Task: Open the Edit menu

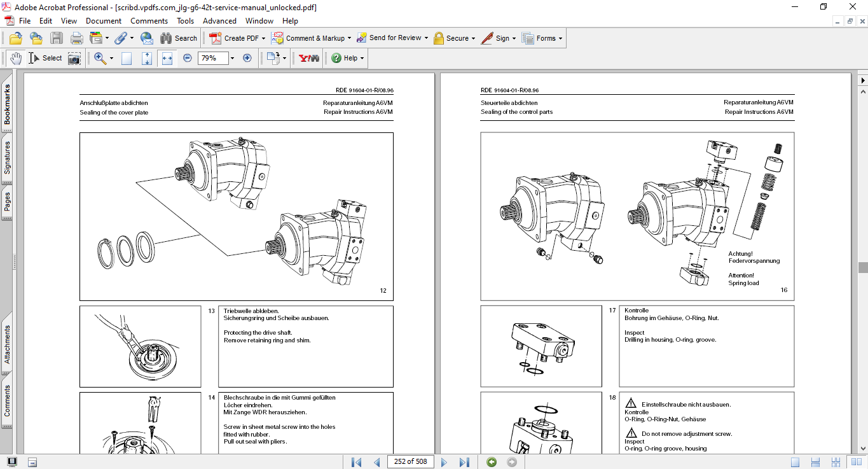Action: [x=46, y=21]
